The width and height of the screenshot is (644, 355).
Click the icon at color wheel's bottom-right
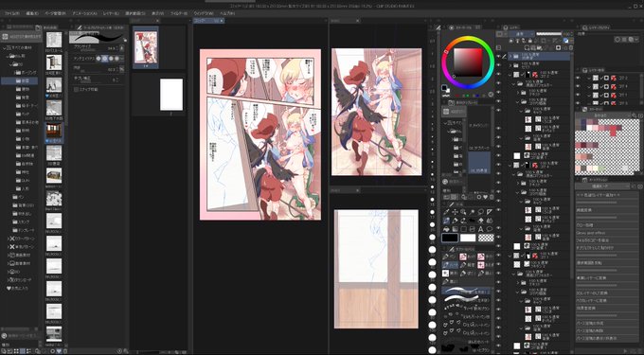pyautogui.click(x=491, y=95)
